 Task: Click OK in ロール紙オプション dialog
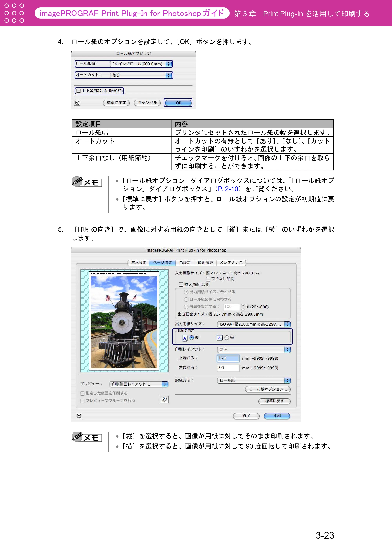178,103
